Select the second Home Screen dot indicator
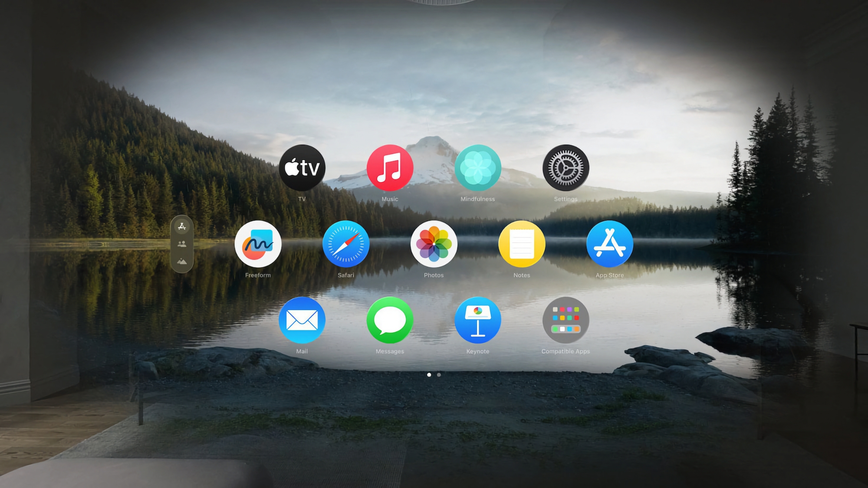The image size is (868, 488). tap(439, 375)
